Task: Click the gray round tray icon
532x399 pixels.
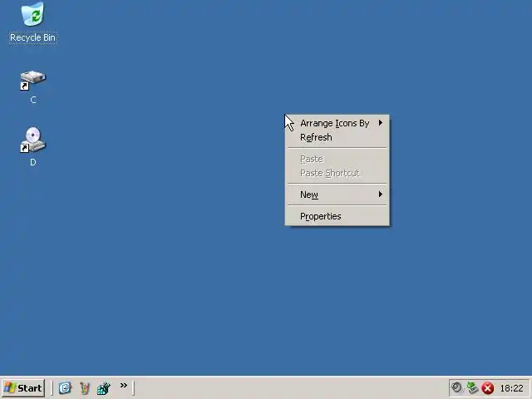Action: [x=456, y=387]
